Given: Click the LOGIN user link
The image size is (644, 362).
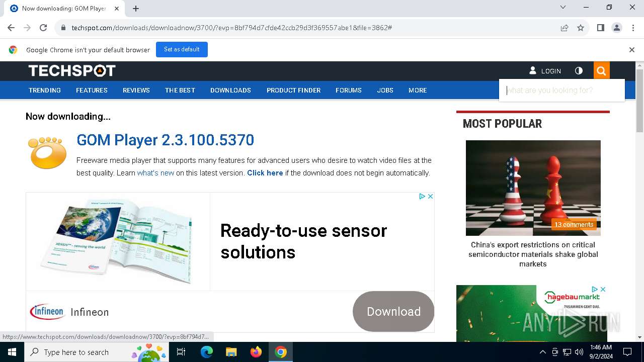Looking at the screenshot, I should pyautogui.click(x=545, y=71).
